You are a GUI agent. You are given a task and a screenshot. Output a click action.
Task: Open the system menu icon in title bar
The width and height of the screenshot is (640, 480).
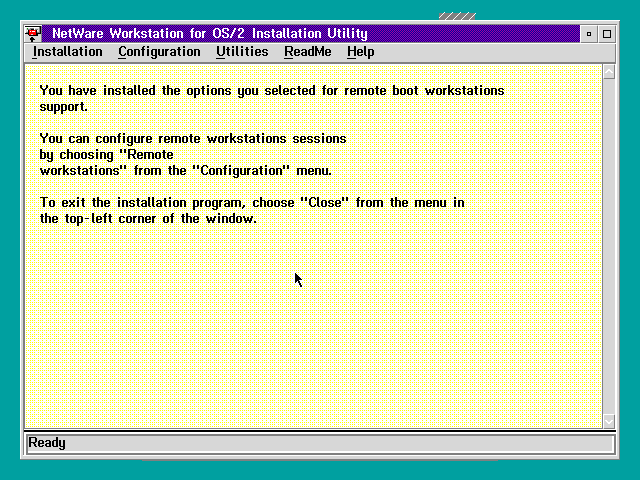33,33
